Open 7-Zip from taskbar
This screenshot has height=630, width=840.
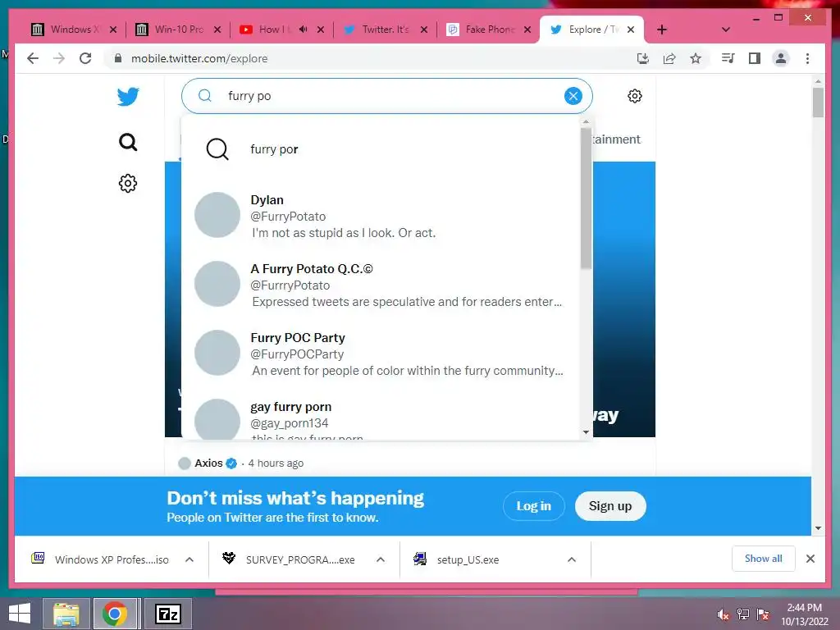(x=167, y=614)
